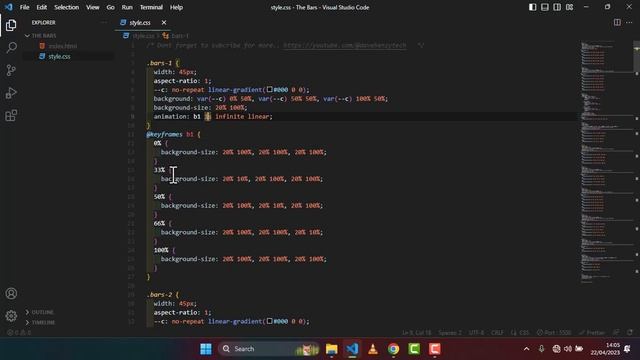Click microphone icon in system tray
640x360 pixels.
coord(541,349)
